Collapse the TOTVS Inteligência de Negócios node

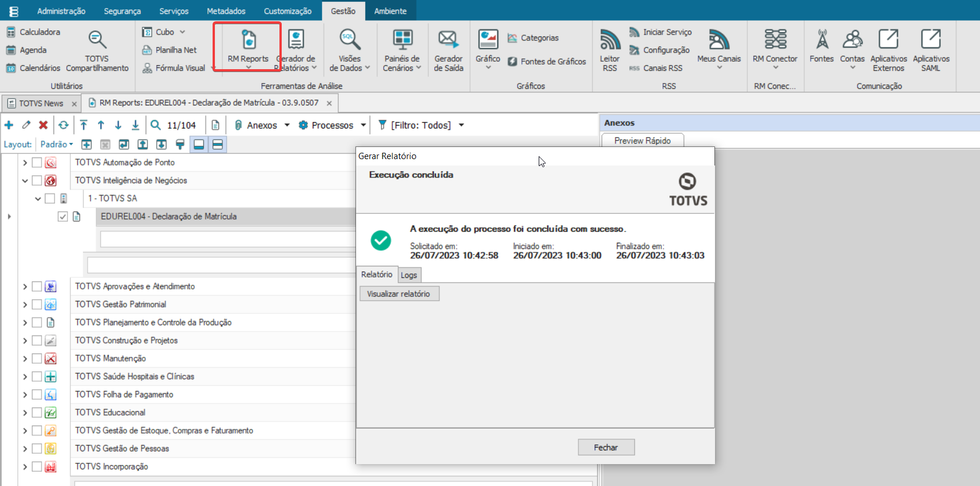coord(25,180)
